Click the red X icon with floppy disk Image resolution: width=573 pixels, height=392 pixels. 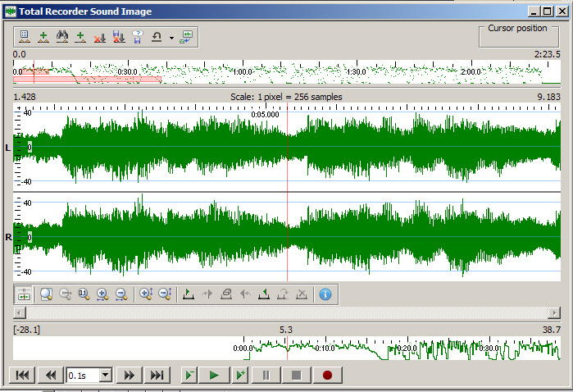click(118, 37)
